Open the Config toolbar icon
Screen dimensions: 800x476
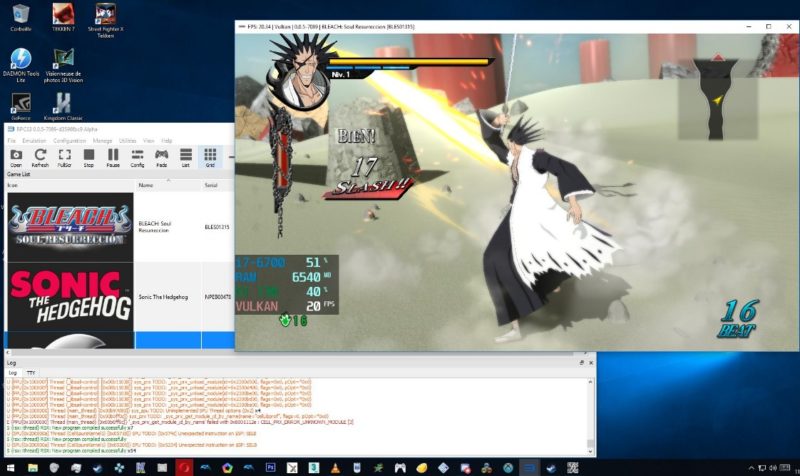click(137, 158)
